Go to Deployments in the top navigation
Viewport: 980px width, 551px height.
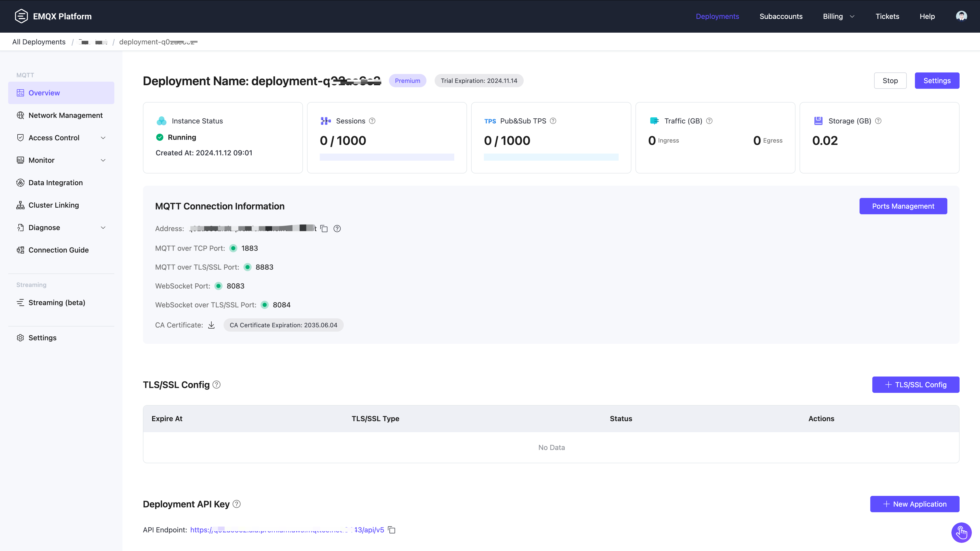[x=717, y=16]
